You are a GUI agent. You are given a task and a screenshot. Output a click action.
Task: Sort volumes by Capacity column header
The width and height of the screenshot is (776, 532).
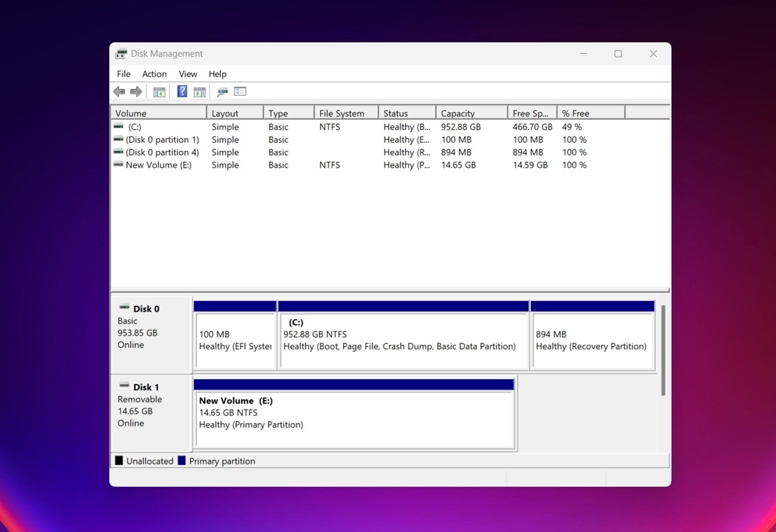pos(458,113)
